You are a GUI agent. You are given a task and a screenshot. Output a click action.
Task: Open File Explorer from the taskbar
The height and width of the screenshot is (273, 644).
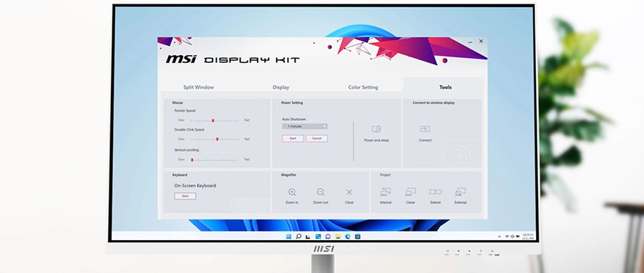click(338, 237)
